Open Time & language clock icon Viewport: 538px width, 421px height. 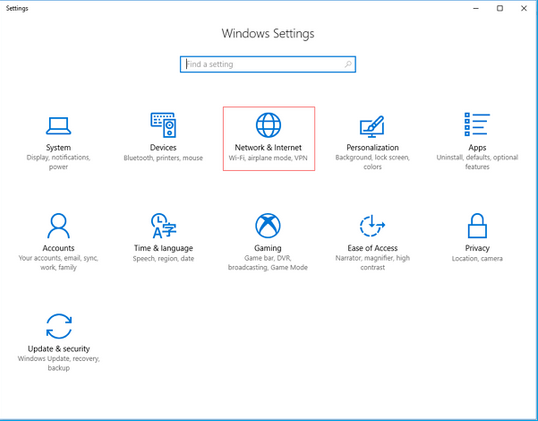[163, 225]
